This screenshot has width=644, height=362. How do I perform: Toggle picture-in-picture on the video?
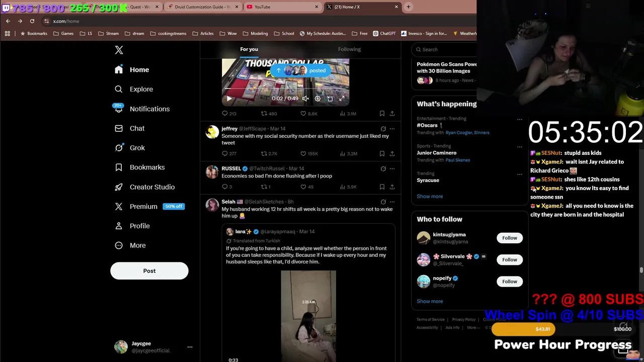coord(330,99)
